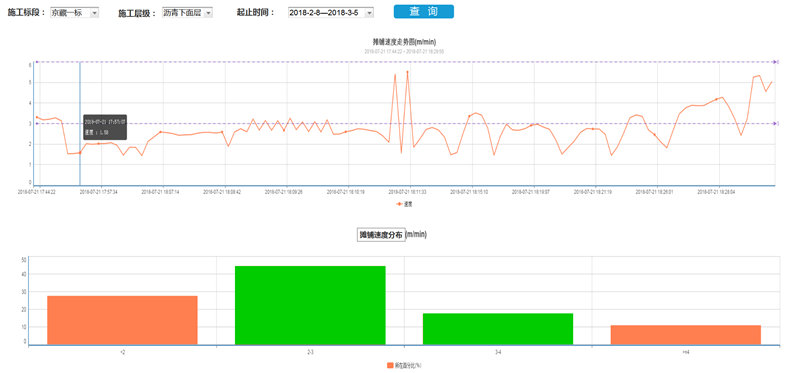Click the 起止时间 field label
Screen dimensions: 800x373
[255, 13]
